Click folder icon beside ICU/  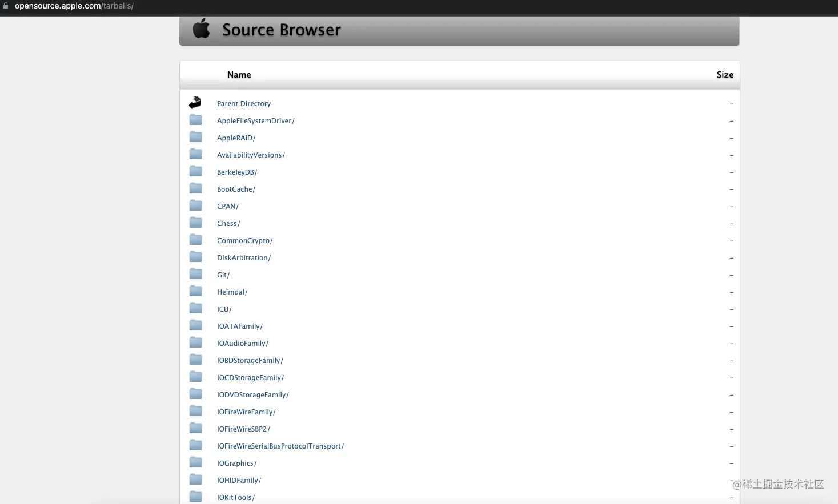click(x=195, y=308)
